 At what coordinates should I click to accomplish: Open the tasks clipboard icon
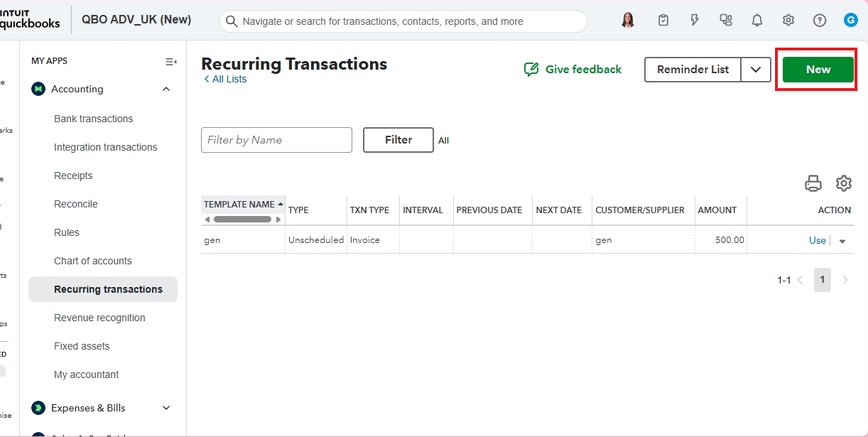[663, 21]
